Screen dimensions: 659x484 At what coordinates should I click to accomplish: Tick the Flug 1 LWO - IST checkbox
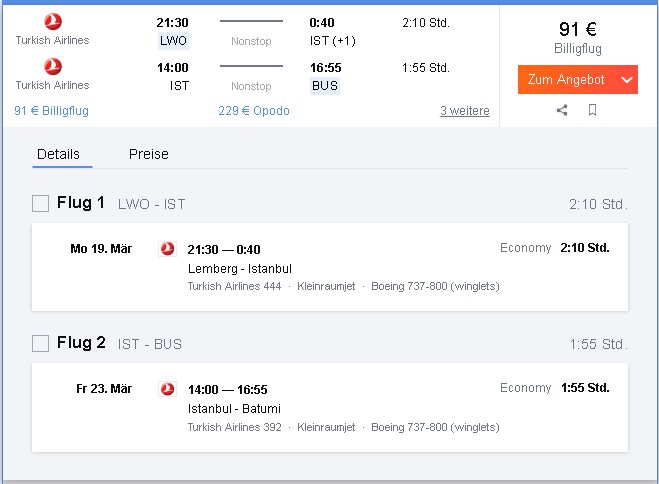[x=40, y=203]
